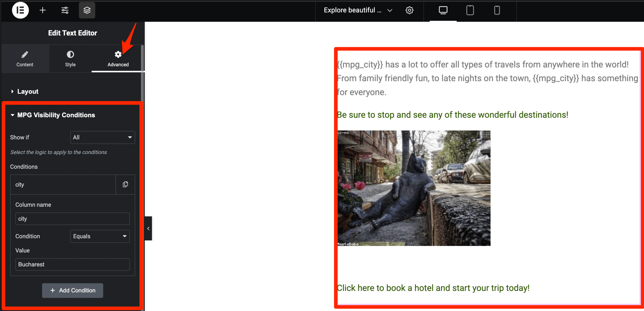The height and width of the screenshot is (311, 644).
Task: Switch to the Style tab
Action: 70,59
